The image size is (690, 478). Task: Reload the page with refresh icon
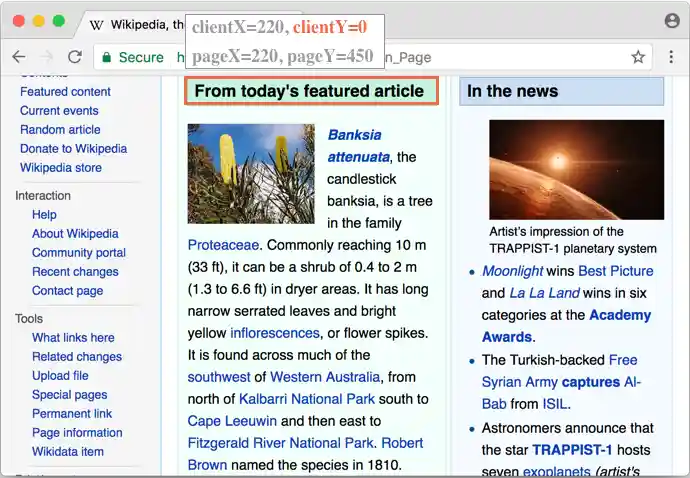pos(74,57)
